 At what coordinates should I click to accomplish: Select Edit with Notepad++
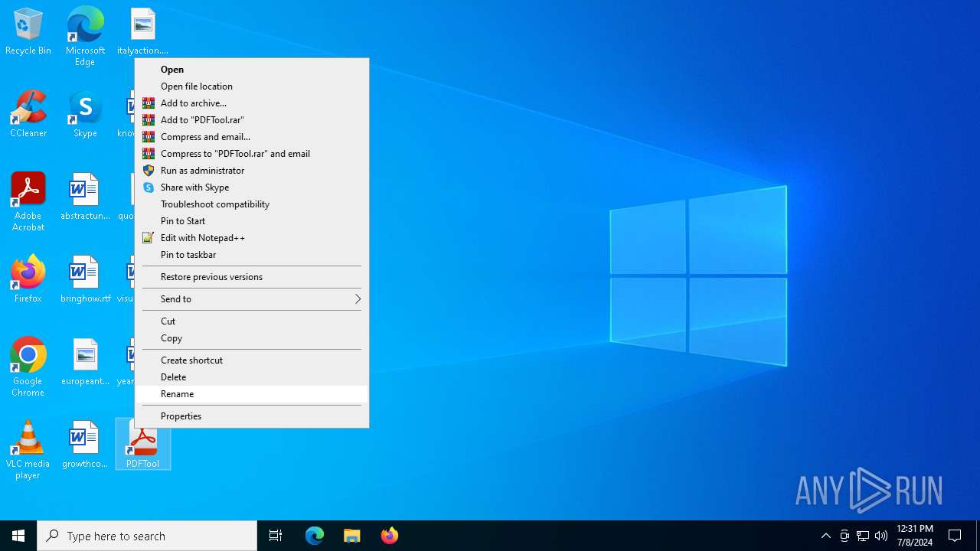click(252, 238)
